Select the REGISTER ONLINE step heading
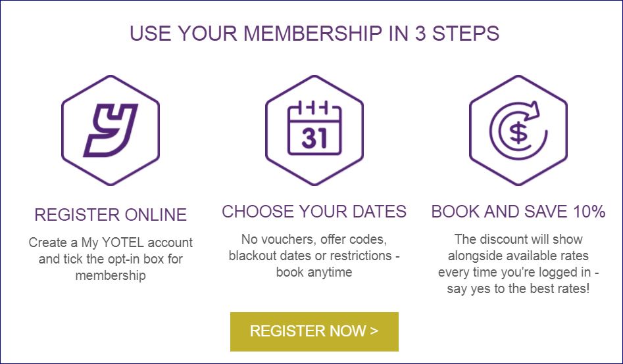The height and width of the screenshot is (364, 623). [111, 215]
